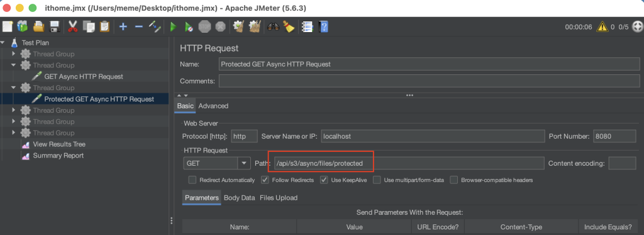644x235 pixels.
Task: Click the Protocol http field
Action: pos(245,136)
